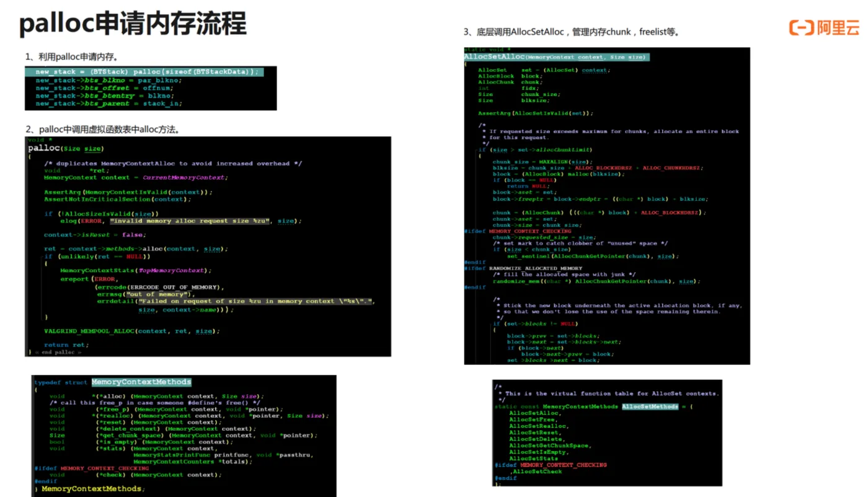Click "if (size > set->allocChunkLimit)"
868x497 pixels.
point(535,150)
